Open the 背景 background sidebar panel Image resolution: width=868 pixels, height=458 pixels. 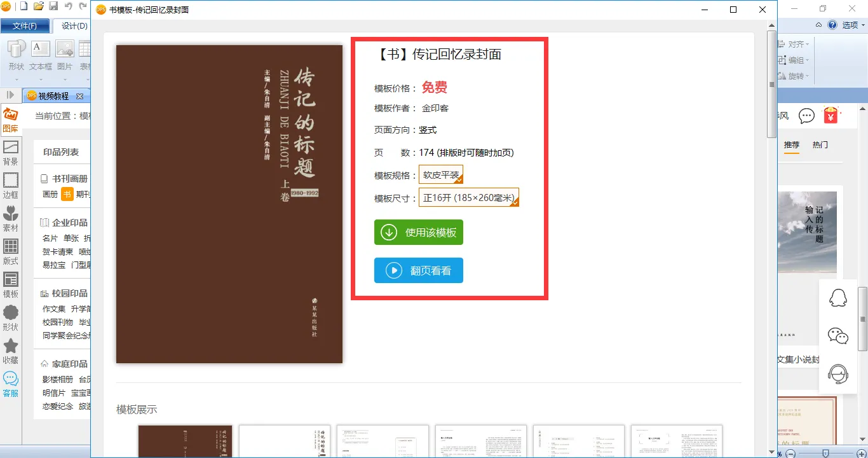pos(10,153)
